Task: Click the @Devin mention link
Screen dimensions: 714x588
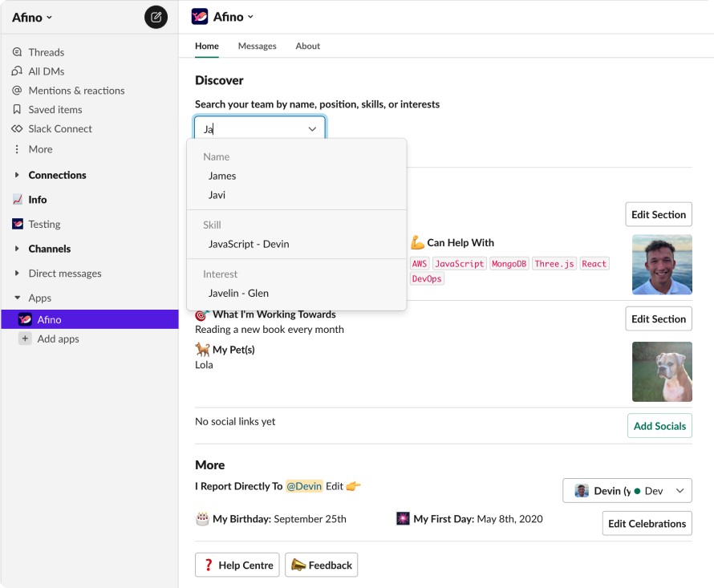Action: pyautogui.click(x=304, y=486)
